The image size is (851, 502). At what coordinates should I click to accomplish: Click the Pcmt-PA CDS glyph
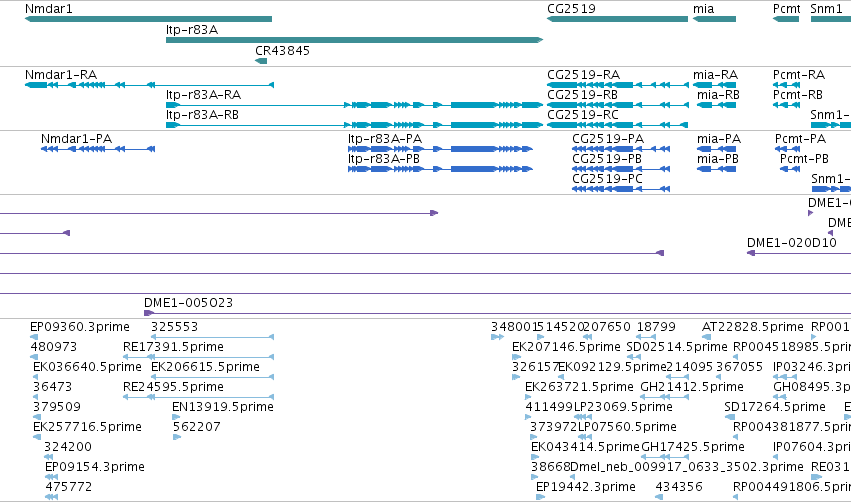(790, 149)
